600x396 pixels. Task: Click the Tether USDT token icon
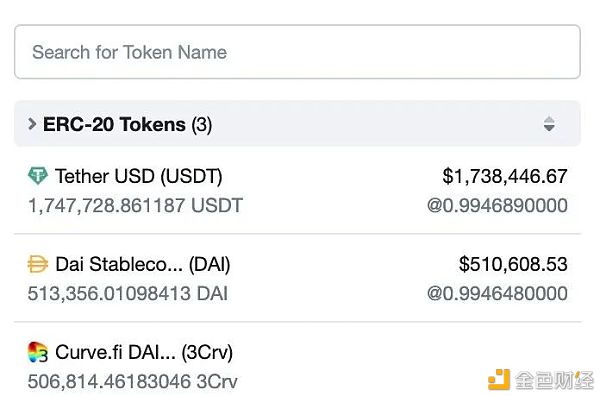[38, 176]
